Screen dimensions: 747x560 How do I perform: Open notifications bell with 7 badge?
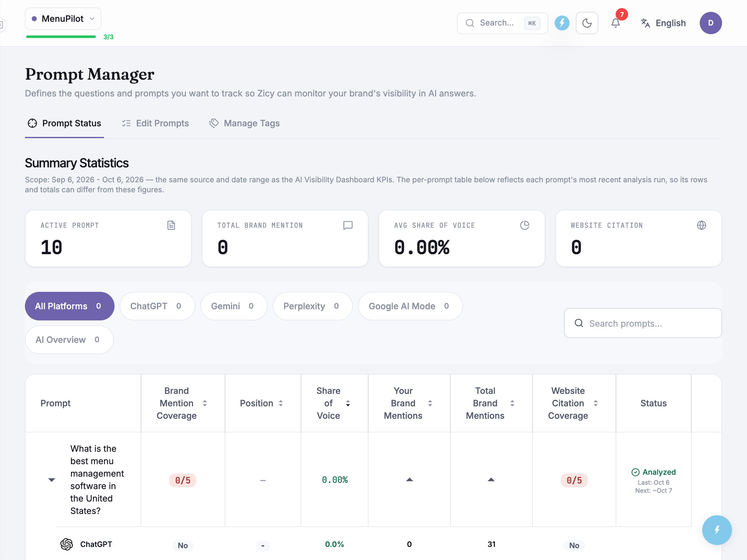[x=616, y=23]
